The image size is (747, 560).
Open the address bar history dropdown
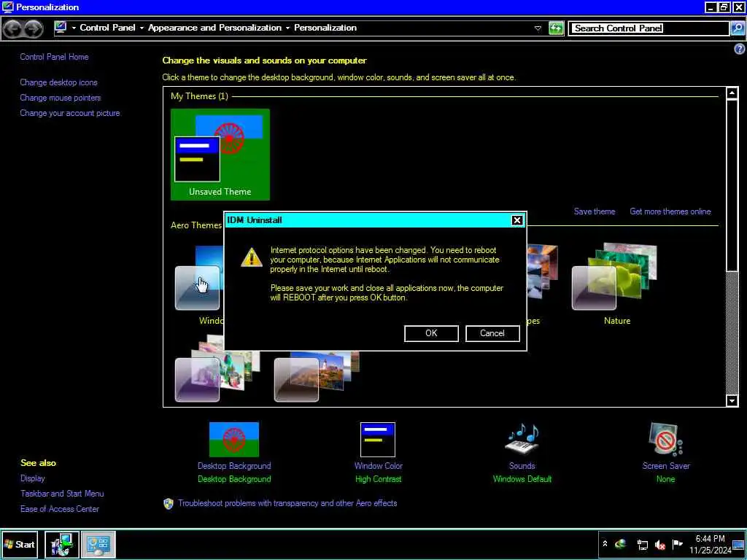538,28
